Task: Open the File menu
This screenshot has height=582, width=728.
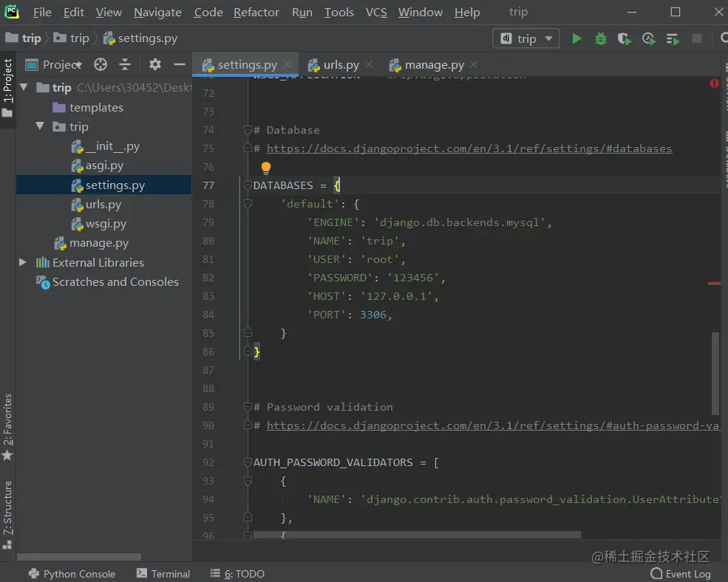Action: (42, 12)
